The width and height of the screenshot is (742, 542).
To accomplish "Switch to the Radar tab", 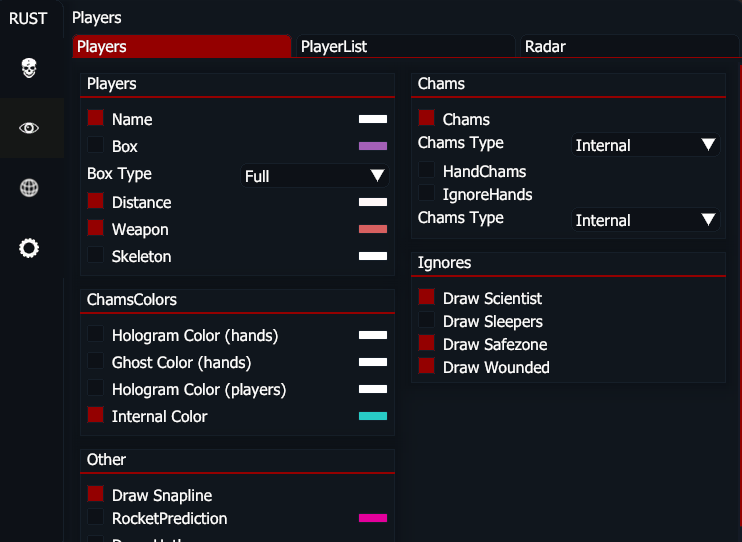I will [627, 46].
